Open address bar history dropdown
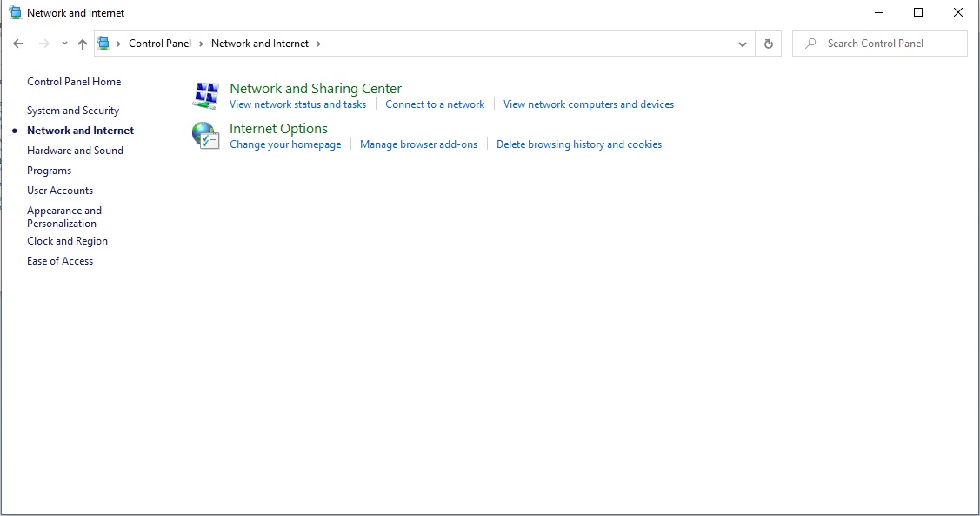The image size is (980, 516). (x=743, y=44)
